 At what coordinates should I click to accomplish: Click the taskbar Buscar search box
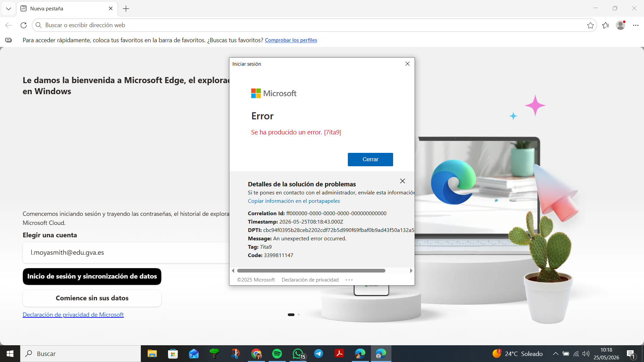click(x=80, y=354)
